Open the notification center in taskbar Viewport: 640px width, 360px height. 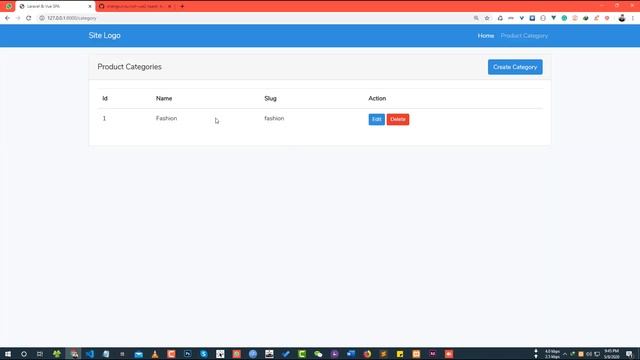click(629, 354)
